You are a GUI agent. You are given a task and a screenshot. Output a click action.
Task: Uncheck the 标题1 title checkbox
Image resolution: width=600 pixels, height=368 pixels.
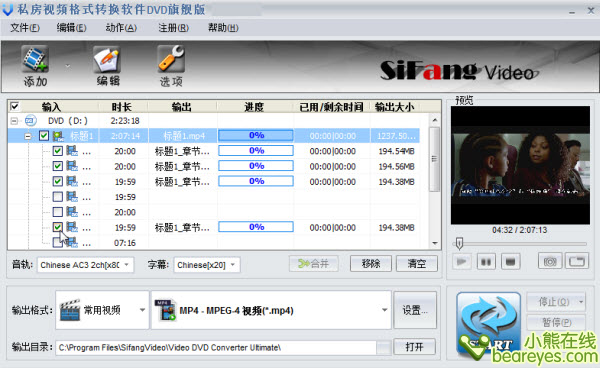(x=44, y=135)
